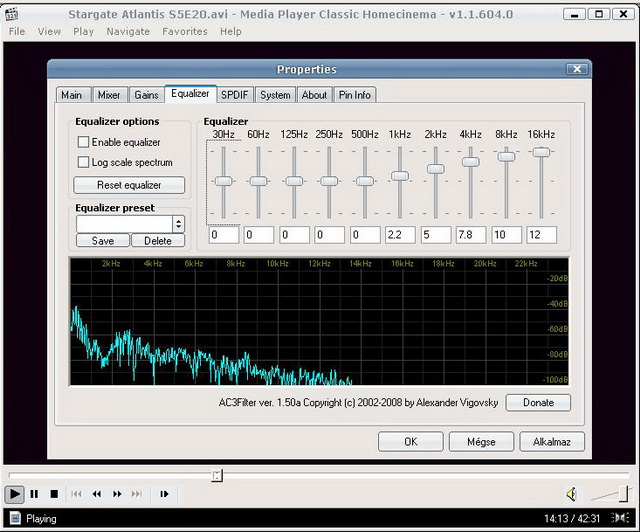This screenshot has width=640, height=532.
Task: Click the 125Hz equalizer slider handle
Action: point(294,181)
